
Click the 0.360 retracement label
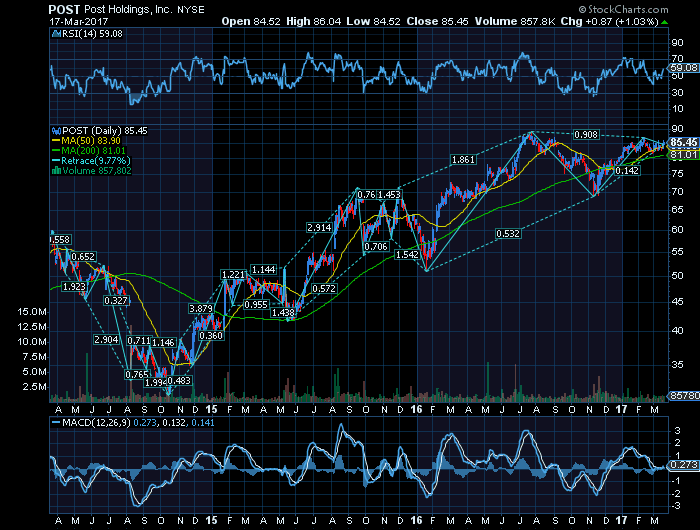tap(211, 335)
